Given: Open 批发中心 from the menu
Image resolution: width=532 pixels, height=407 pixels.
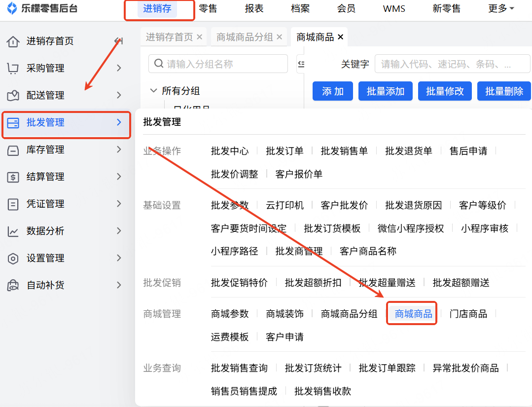Looking at the screenshot, I should coord(230,151).
